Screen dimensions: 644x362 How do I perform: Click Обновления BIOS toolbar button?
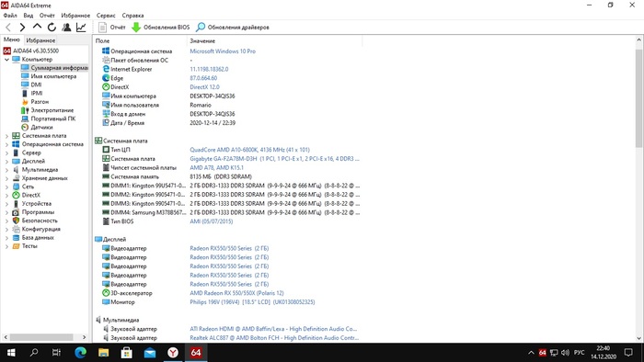161,28
